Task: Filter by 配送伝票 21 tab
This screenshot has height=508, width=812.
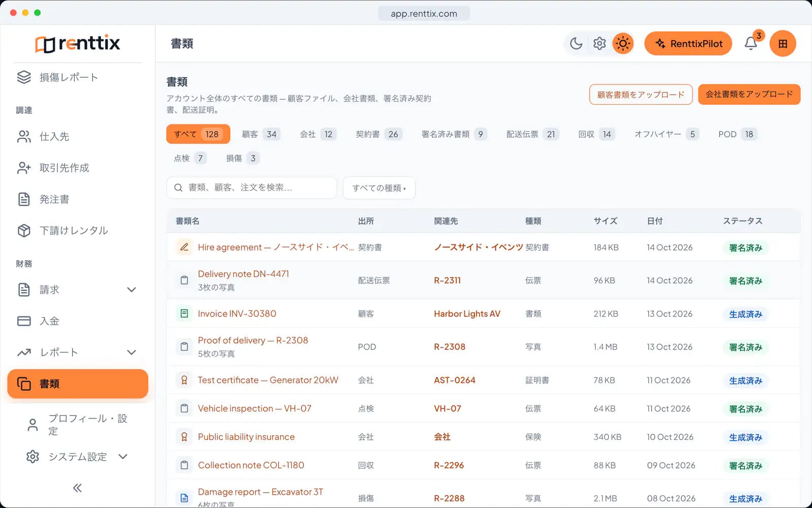Action: pyautogui.click(x=532, y=134)
